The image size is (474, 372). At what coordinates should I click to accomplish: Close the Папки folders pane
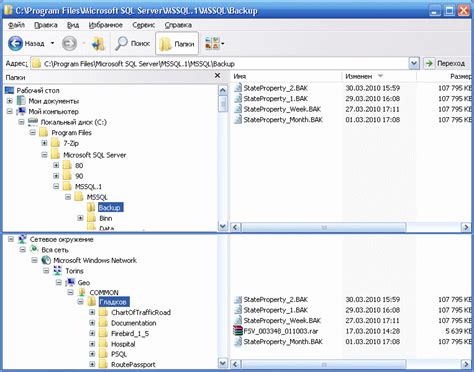(217, 76)
